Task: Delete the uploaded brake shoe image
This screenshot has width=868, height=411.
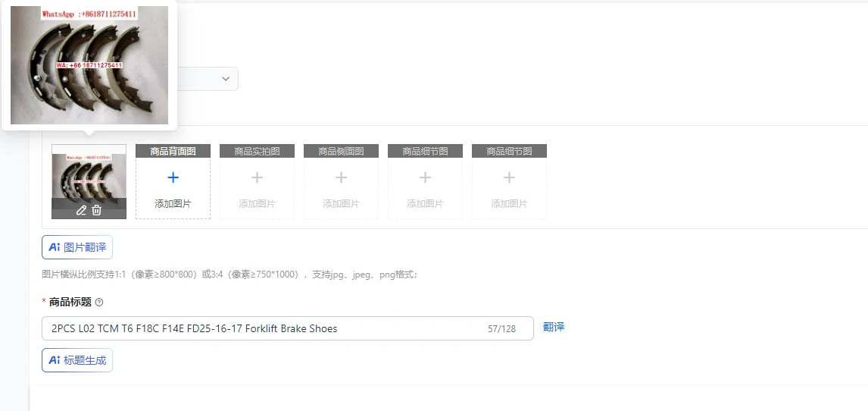Action: 97,211
